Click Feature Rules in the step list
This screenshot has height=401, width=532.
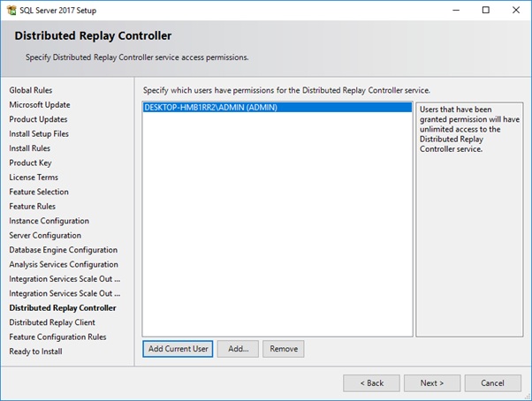click(x=32, y=206)
